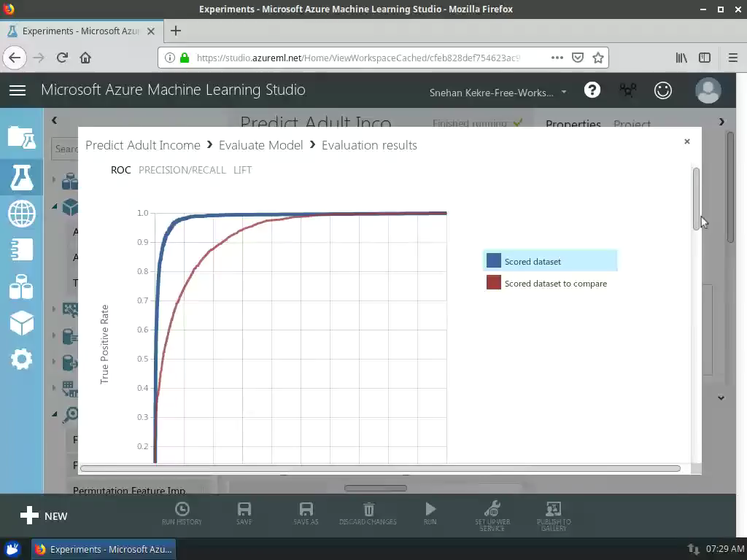Screen dimensions: 747x560
Task: Close the Evaluation results dialog
Action: (x=687, y=141)
